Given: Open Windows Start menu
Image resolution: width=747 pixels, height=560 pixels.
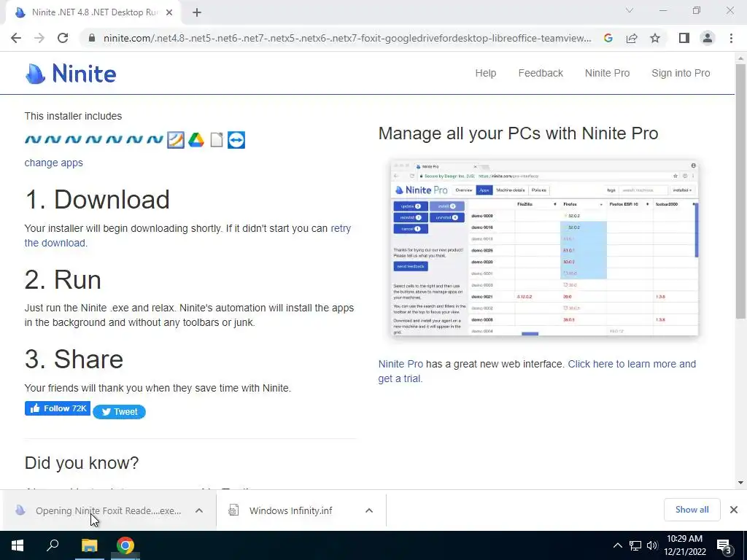Looking at the screenshot, I should [x=18, y=545].
